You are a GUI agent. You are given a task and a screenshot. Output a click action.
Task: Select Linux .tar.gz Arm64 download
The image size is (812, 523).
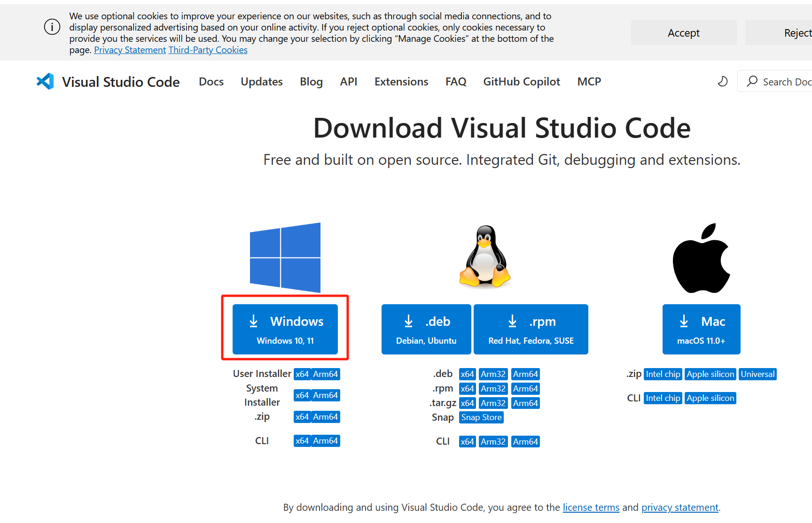click(525, 403)
